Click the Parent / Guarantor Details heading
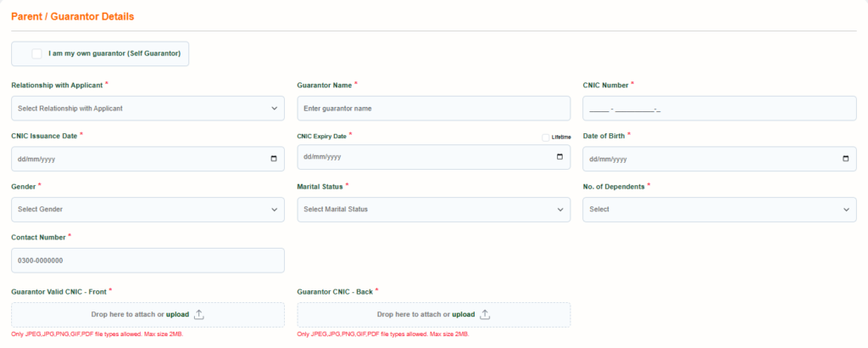The height and width of the screenshot is (348, 868). (x=73, y=17)
